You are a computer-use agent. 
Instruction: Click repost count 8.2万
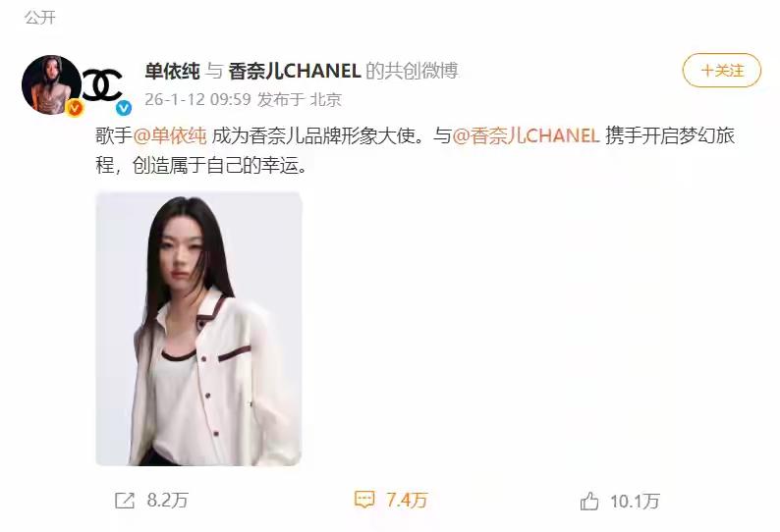tap(168, 501)
